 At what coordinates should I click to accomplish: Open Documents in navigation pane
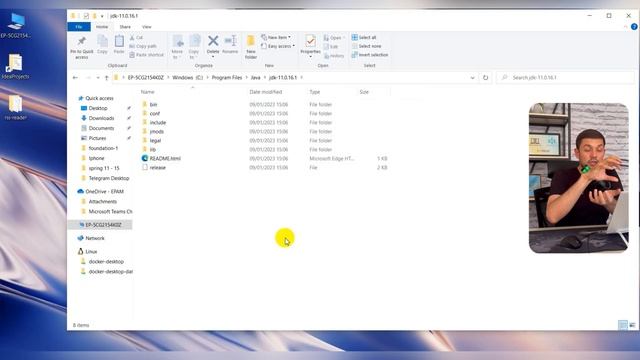pyautogui.click(x=101, y=128)
